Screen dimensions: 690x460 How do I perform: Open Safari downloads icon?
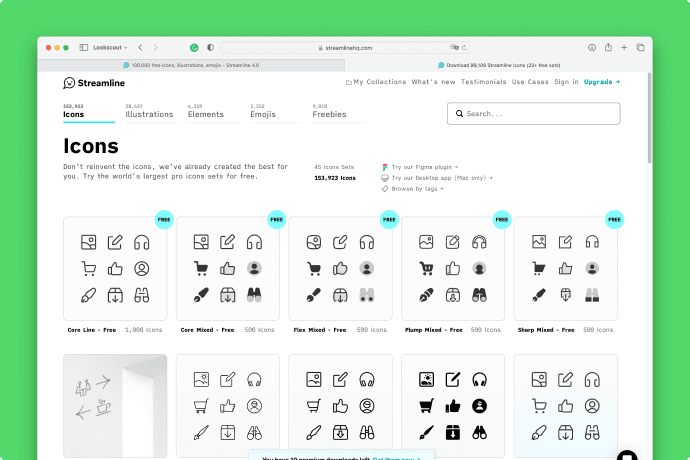click(592, 48)
